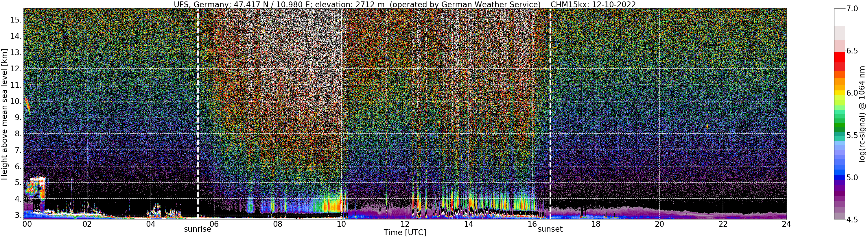Click the 15. height tick label

16,20
